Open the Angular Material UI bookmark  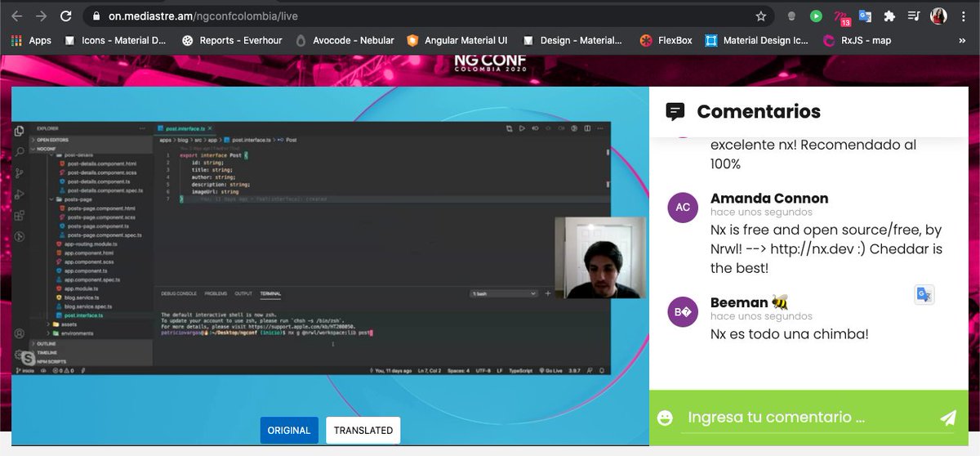click(x=457, y=40)
